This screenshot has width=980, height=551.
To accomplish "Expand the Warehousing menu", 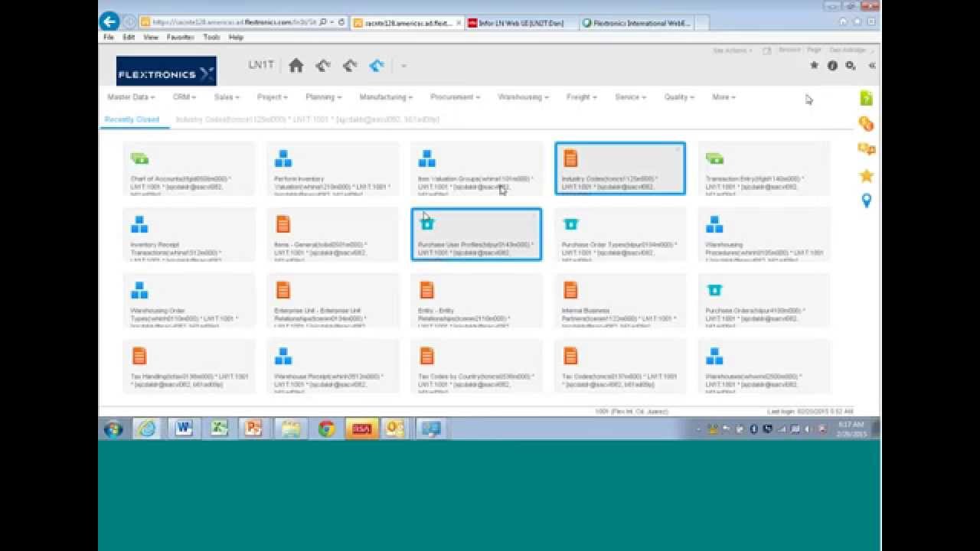I will coord(524,97).
